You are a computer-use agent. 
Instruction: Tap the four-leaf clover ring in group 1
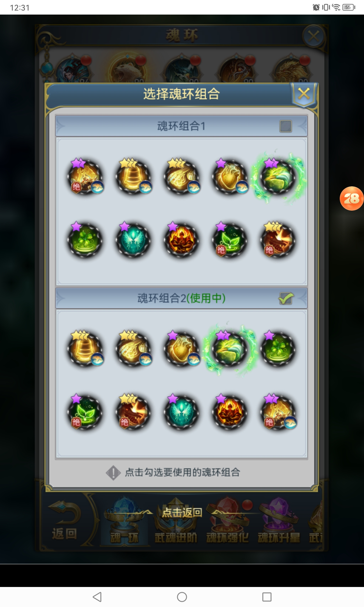(85, 240)
